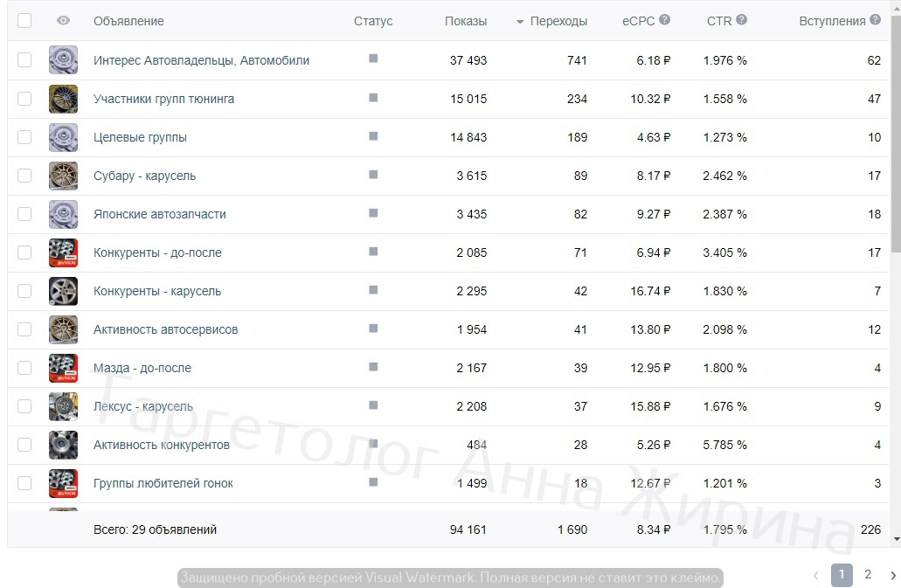Sort table by eCPC column header
901x588 pixels.
(639, 21)
